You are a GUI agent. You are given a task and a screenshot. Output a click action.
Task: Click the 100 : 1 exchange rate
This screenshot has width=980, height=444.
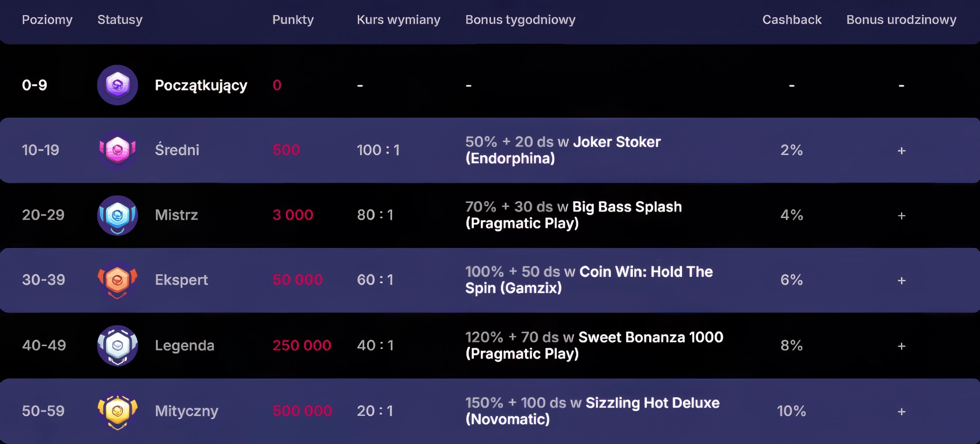click(x=378, y=150)
